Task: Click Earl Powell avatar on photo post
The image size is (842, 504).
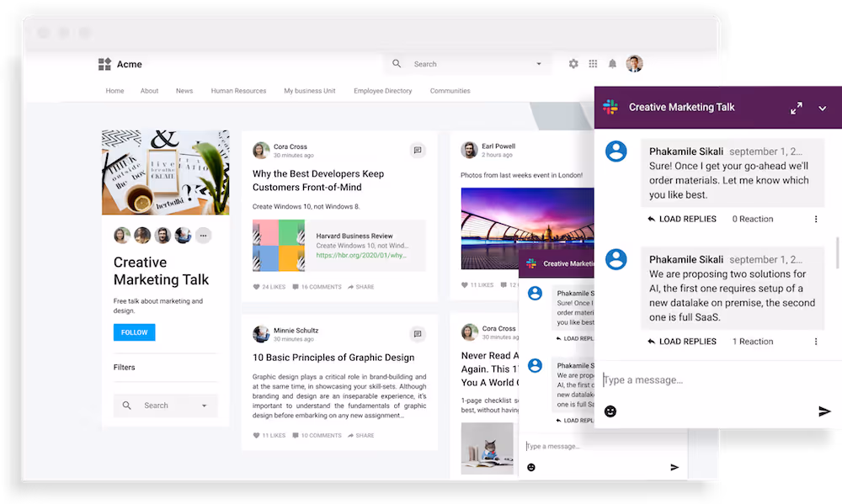Action: coord(469,150)
